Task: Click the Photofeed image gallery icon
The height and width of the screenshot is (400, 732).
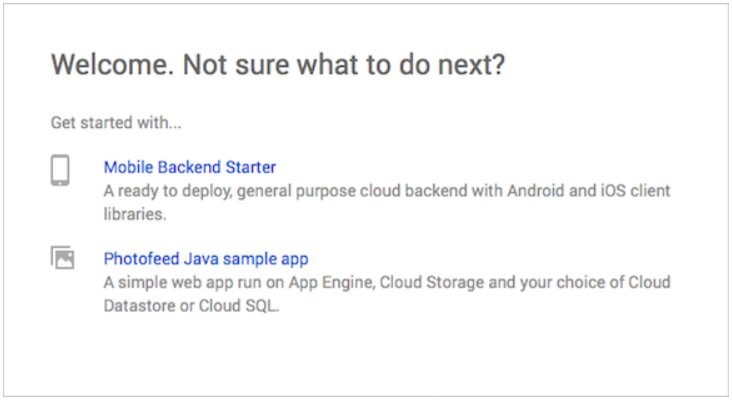Action: pyautogui.click(x=62, y=258)
